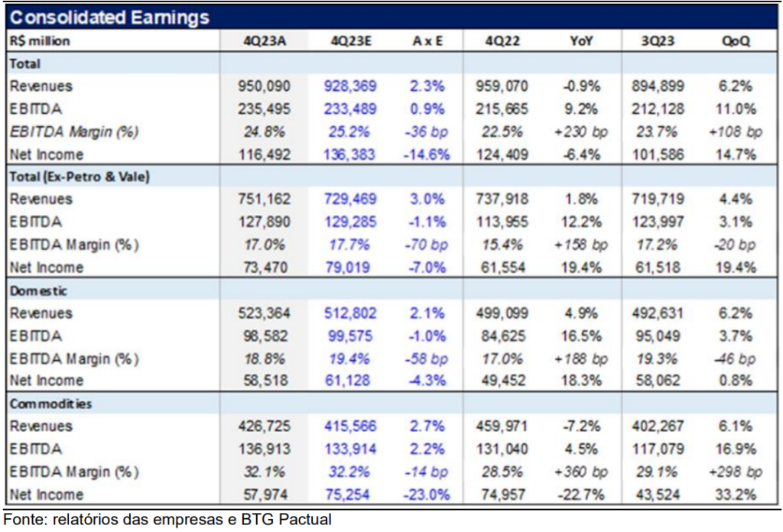Select the 928,369 estimated revenues cell

click(351, 86)
